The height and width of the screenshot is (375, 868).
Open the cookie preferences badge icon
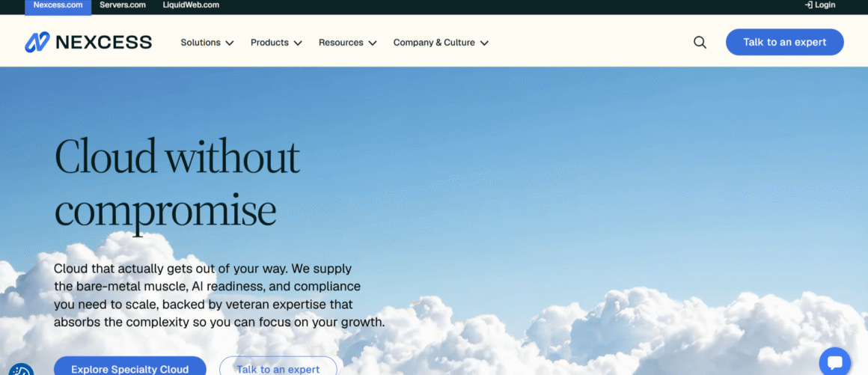pyautogui.click(x=21, y=370)
